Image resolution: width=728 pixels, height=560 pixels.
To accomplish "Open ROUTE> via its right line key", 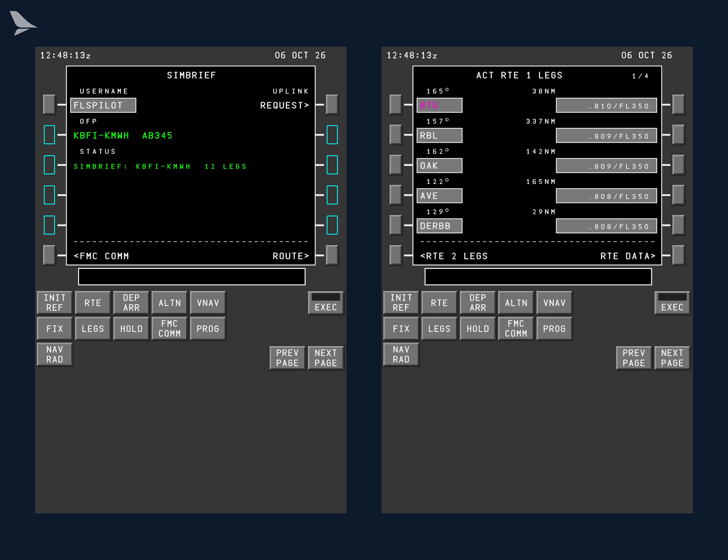I will [x=332, y=255].
